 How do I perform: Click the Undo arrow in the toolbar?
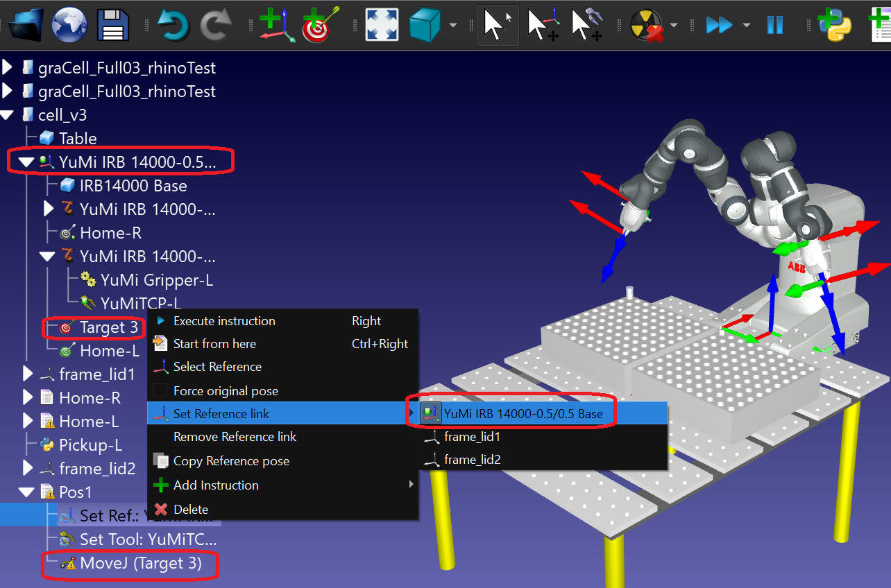[x=173, y=25]
